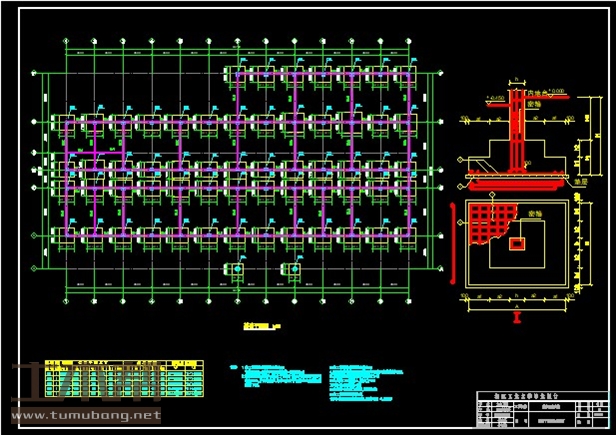Select the right green-square isolated footing below plan

pyautogui.click(x=296, y=269)
